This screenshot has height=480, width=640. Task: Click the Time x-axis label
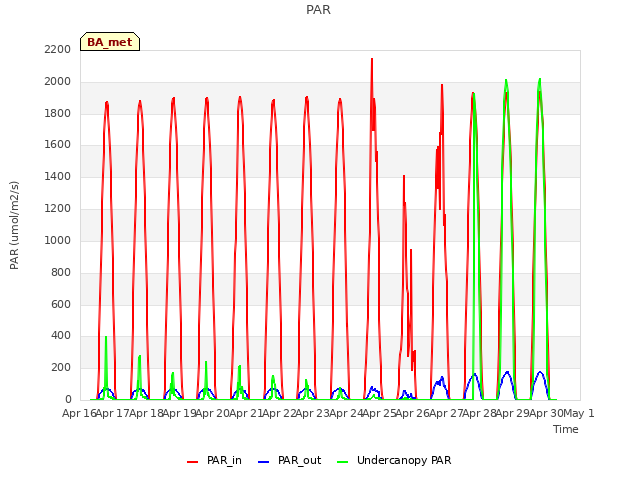pyautogui.click(x=566, y=429)
